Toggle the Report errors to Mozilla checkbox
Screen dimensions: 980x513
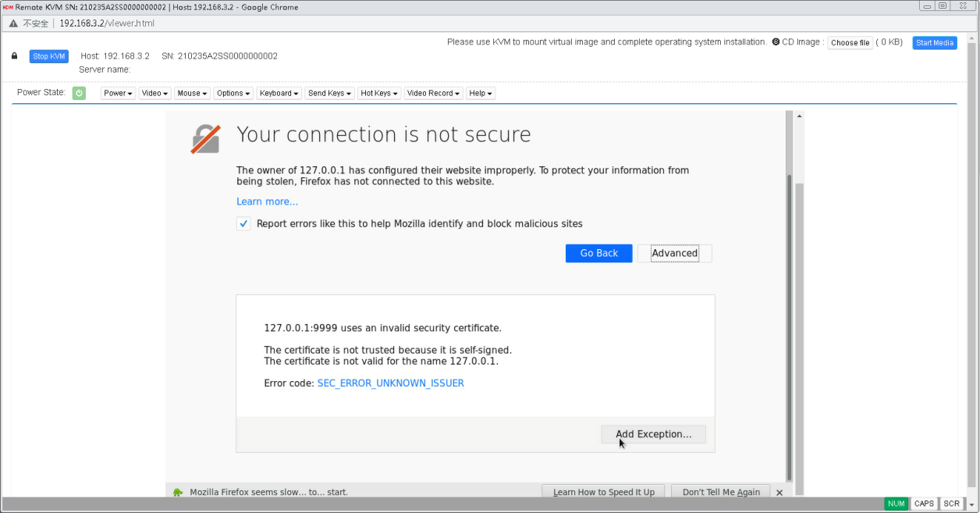243,223
